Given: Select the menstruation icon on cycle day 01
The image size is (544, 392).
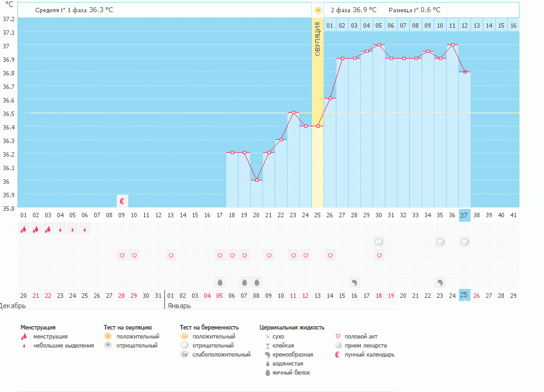Looking at the screenshot, I should [23, 229].
